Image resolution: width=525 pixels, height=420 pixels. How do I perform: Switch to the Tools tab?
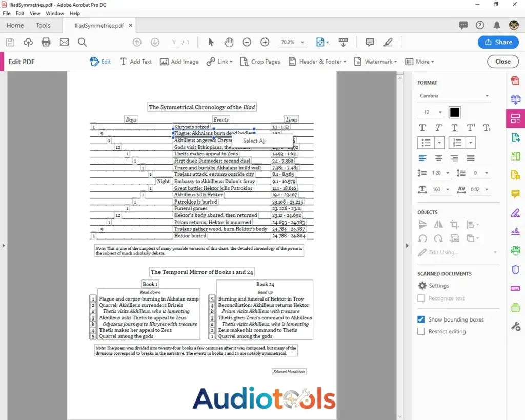tap(43, 25)
